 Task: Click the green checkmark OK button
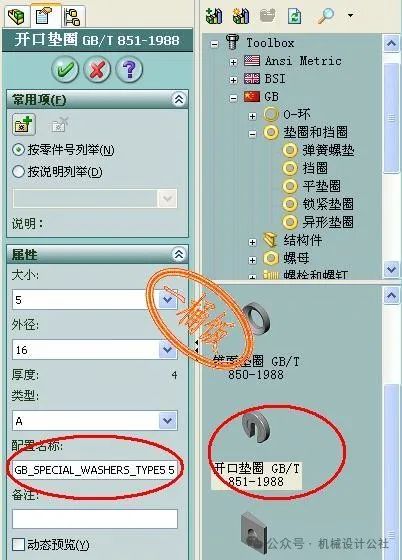tap(65, 69)
